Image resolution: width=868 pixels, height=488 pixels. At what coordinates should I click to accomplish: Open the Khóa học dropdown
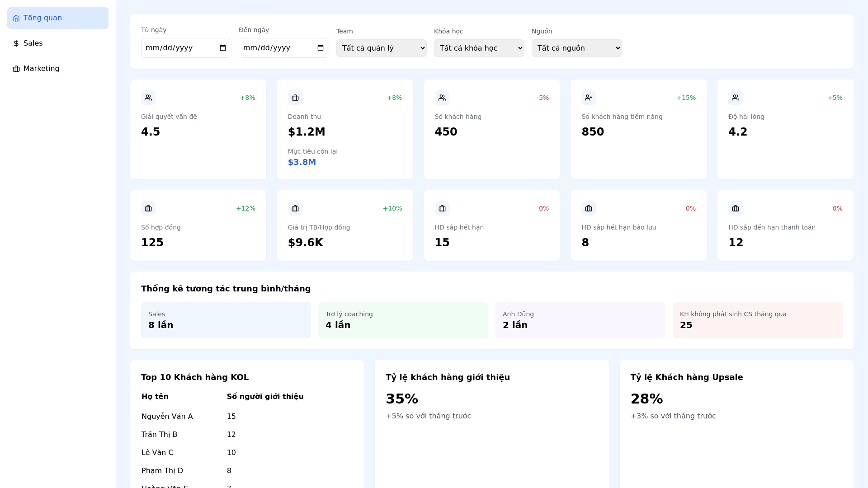(x=479, y=48)
